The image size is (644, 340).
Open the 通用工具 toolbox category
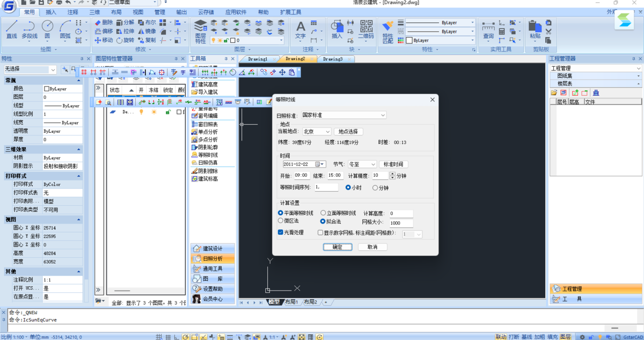213,269
